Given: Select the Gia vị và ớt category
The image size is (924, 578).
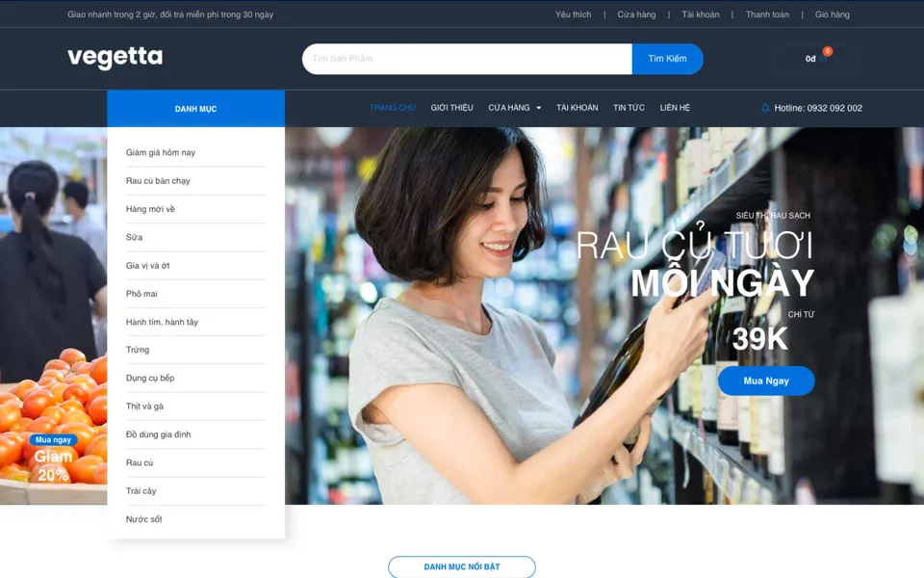Looking at the screenshot, I should (x=147, y=266).
